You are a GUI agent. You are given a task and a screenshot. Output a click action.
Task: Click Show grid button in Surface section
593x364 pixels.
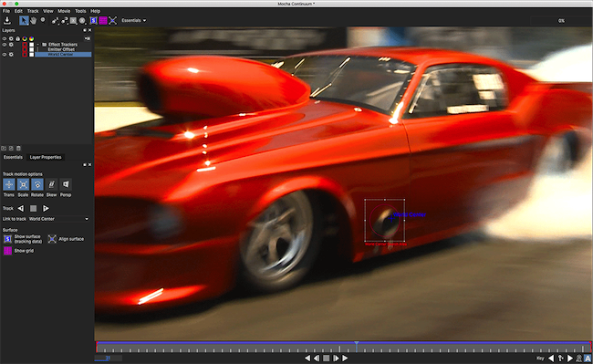(x=7, y=251)
